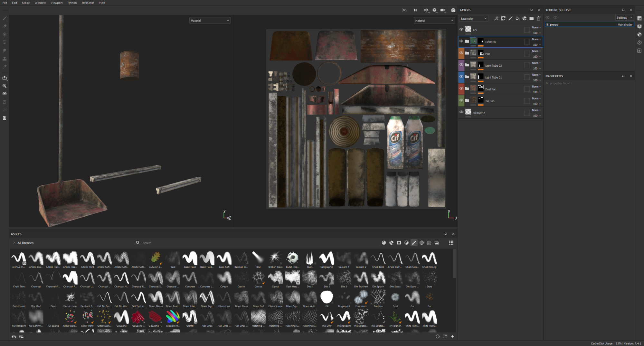Toggle visibility of the Dust Pan layer
This screenshot has height=346, width=644.
(x=462, y=88)
